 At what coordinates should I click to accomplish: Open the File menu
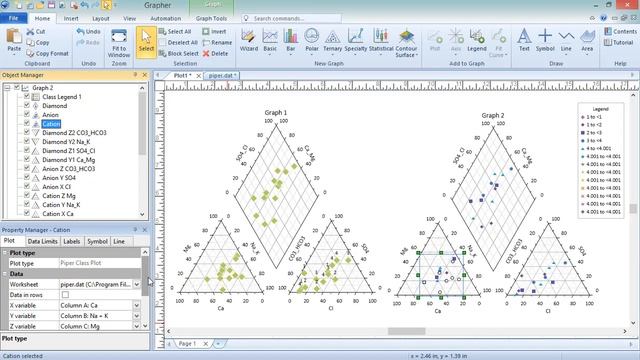point(13,18)
